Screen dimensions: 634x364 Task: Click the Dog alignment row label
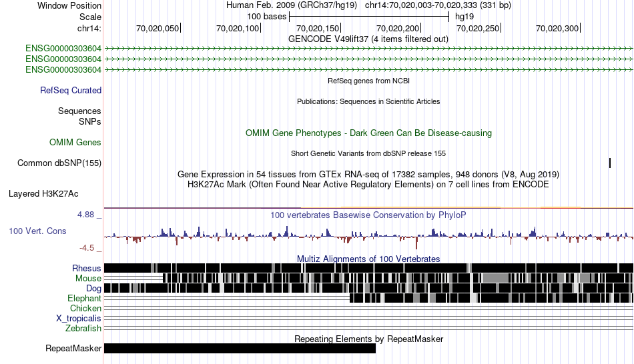coord(93,289)
